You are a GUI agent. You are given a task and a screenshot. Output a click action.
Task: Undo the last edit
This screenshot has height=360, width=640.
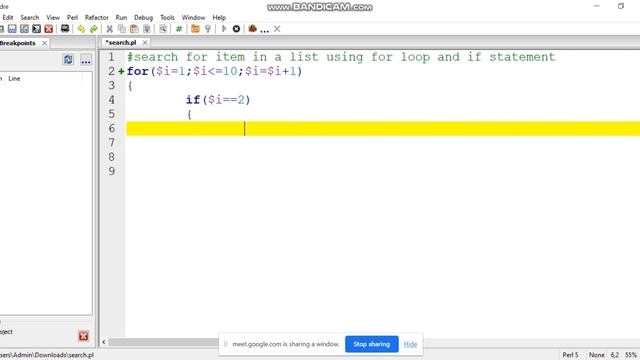[x=81, y=29]
